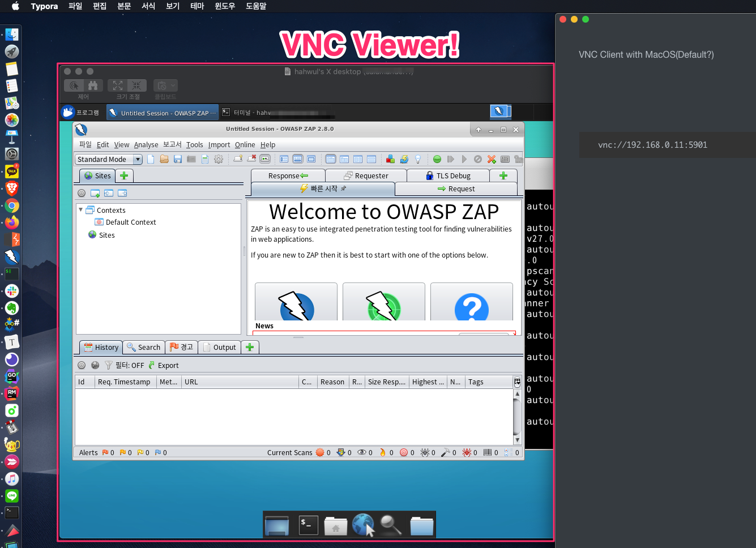
Task: Add new tab next to Sites tab
Action: point(124,175)
